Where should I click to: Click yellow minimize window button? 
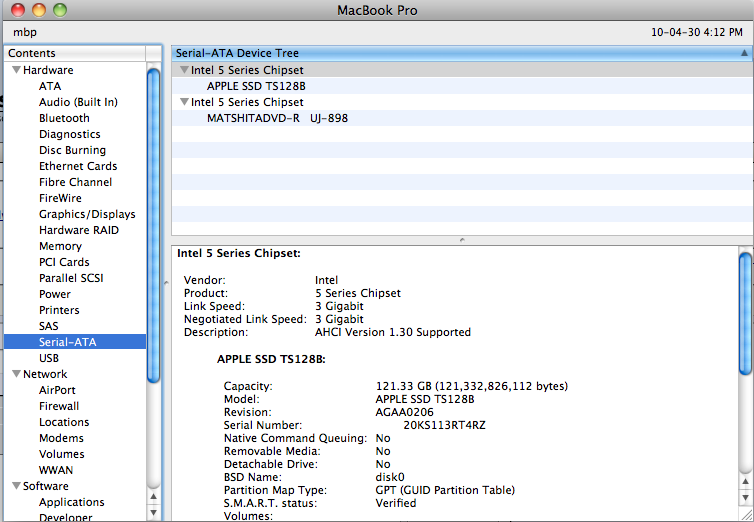coord(39,10)
